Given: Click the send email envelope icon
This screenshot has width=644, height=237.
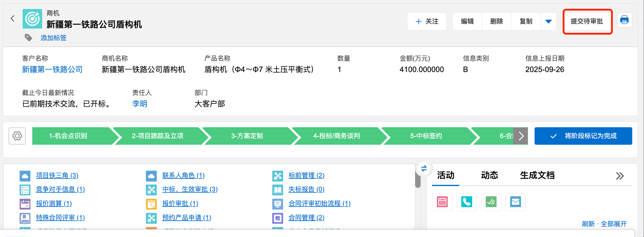Looking at the screenshot, I should [x=515, y=202].
